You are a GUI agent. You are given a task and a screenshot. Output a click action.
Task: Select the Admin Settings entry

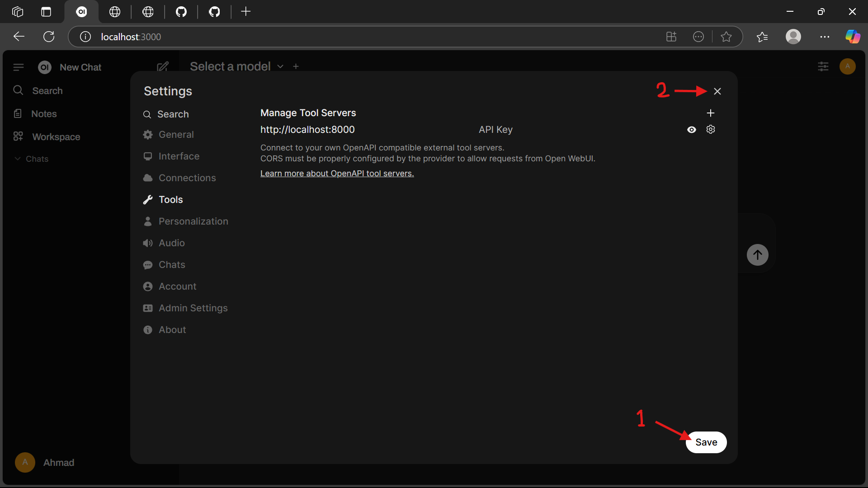193,308
